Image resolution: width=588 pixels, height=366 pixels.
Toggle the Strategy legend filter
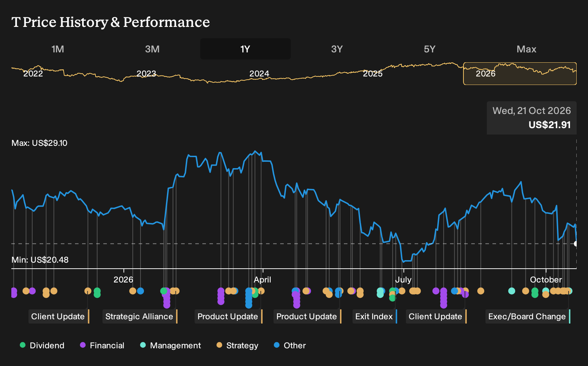(x=237, y=345)
